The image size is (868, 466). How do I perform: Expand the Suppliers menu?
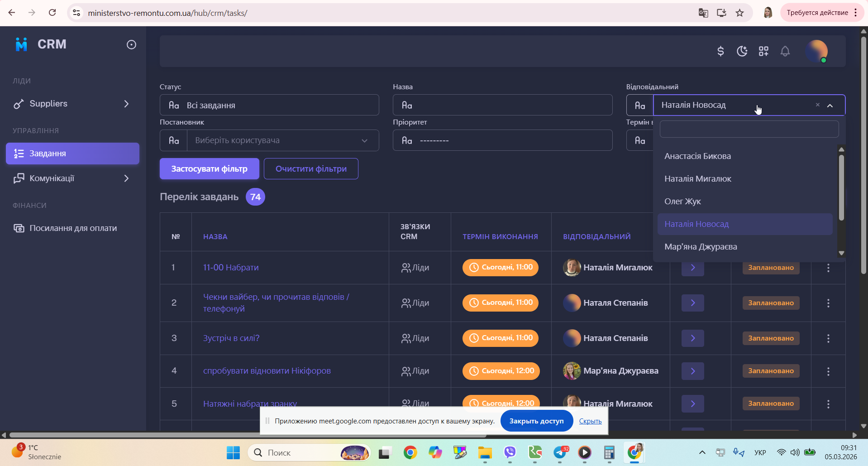pyautogui.click(x=72, y=104)
